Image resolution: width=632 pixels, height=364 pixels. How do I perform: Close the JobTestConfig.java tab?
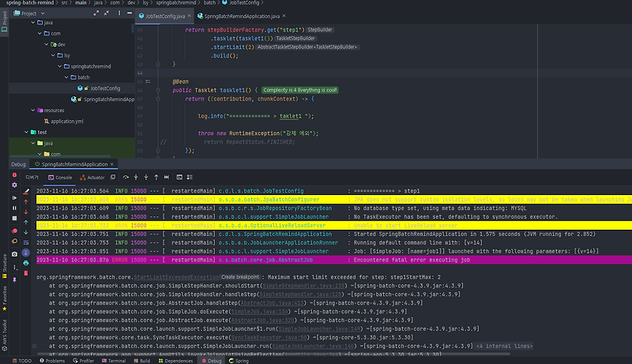pos(189,16)
